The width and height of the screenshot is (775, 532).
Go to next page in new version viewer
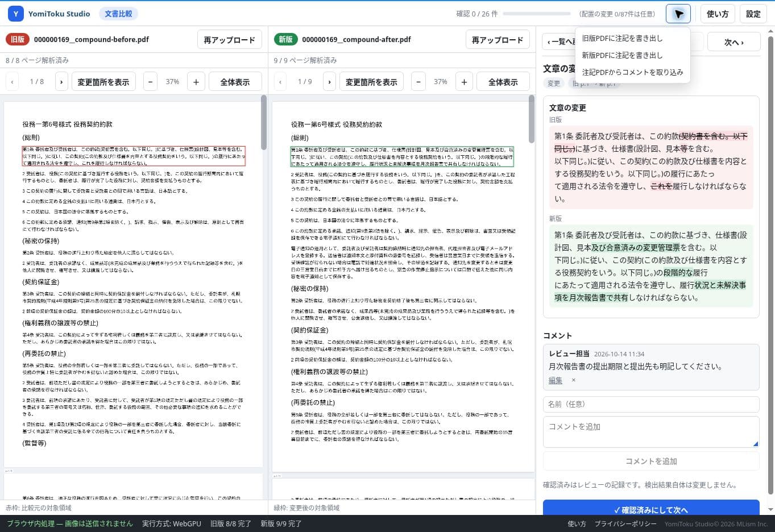coord(330,82)
